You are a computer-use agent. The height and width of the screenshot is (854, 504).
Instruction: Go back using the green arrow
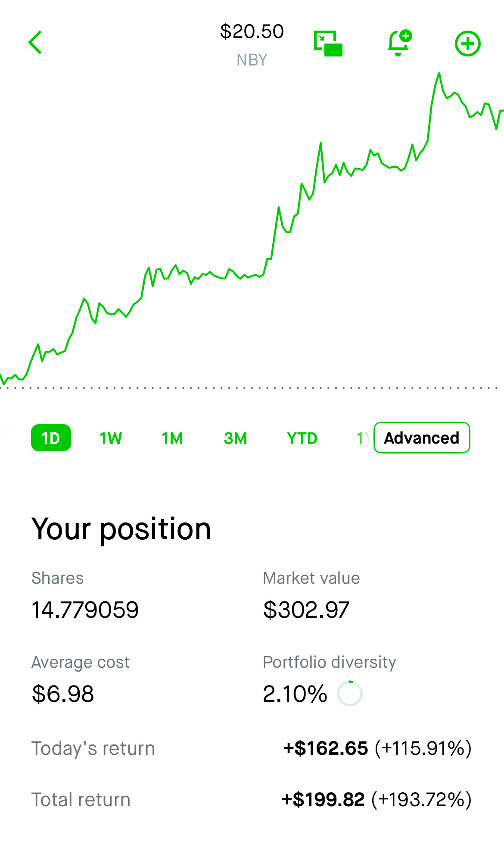[35, 42]
